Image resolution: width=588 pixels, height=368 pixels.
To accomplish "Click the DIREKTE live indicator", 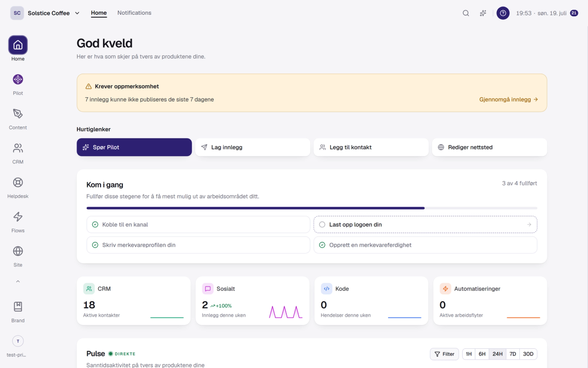I will click(122, 354).
